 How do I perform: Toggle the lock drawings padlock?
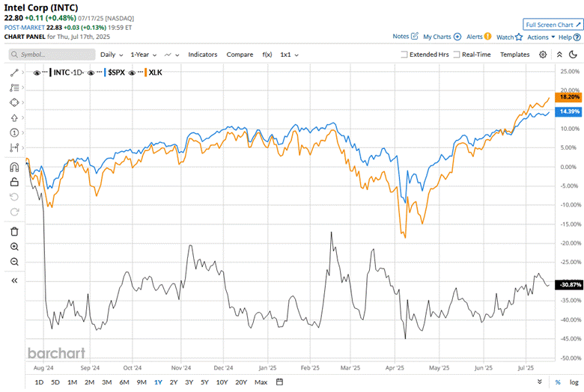[x=14, y=182]
